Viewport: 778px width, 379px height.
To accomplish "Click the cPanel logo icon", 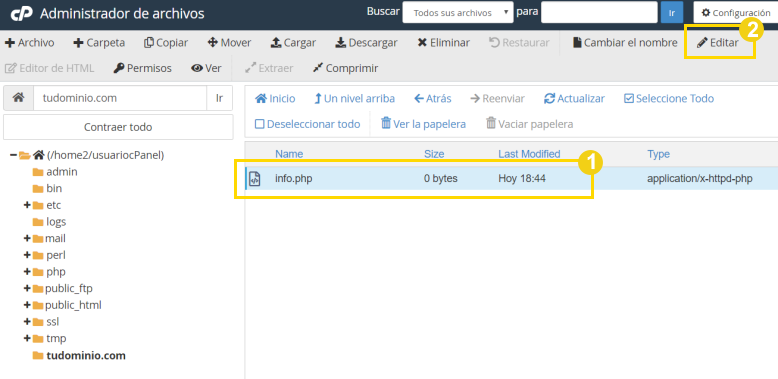I will 22,13.
